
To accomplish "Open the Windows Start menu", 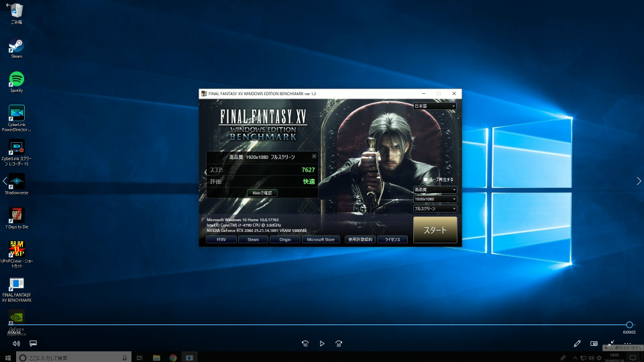I will pos(8,358).
